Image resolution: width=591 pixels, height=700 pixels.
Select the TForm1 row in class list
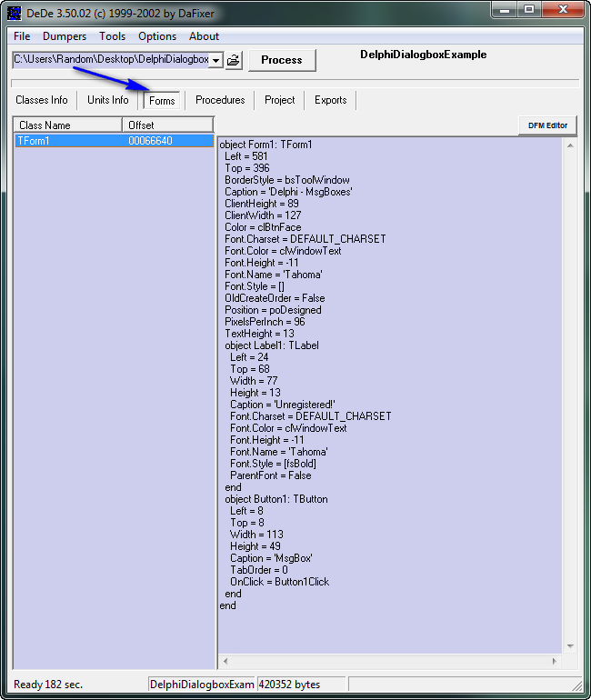pyautogui.click(x=115, y=141)
